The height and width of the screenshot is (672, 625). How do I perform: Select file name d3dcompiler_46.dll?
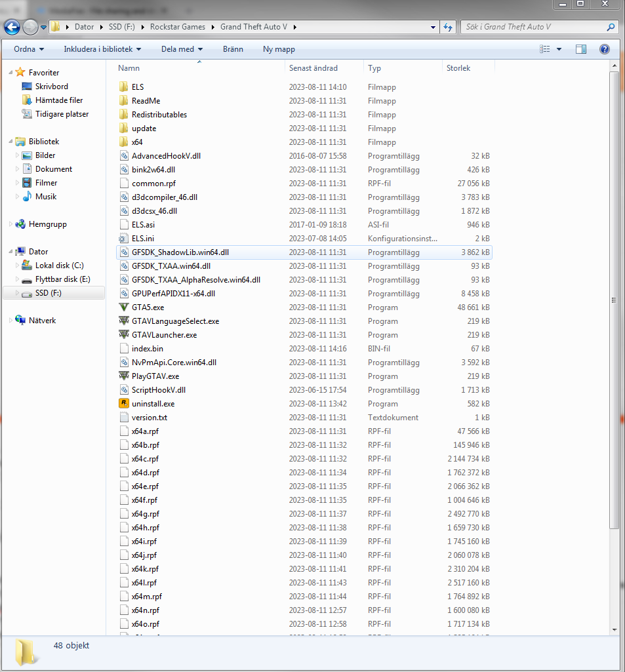164,197
